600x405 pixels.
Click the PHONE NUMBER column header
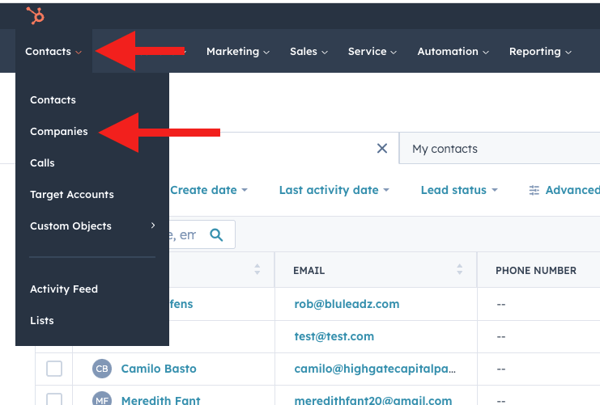[x=536, y=270]
